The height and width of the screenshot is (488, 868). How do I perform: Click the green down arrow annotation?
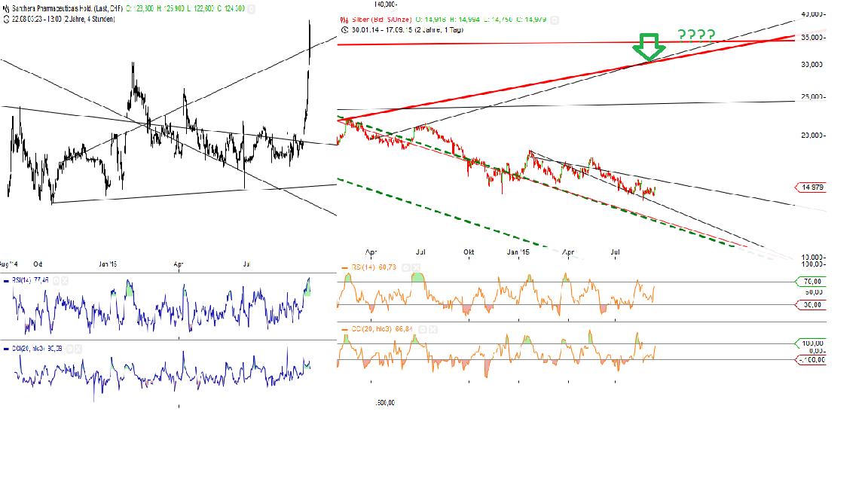click(x=649, y=47)
